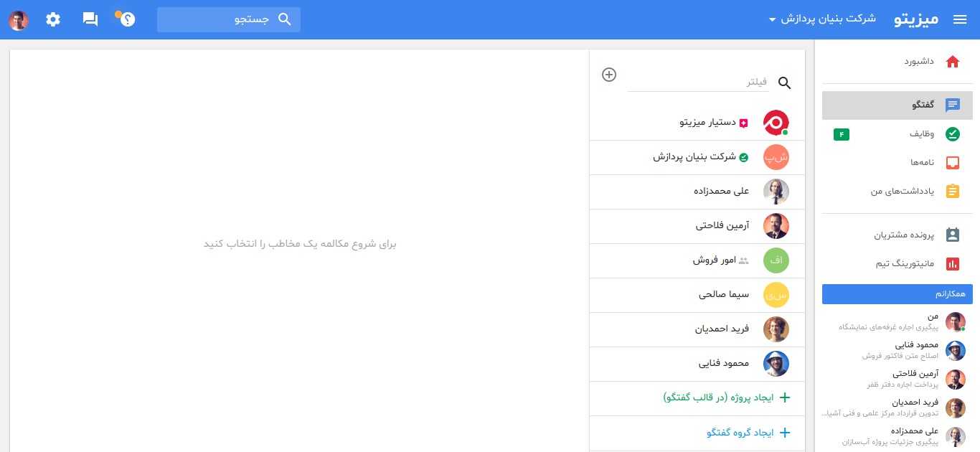Open the شرکت بنیان پردازش chat row

(x=697, y=157)
